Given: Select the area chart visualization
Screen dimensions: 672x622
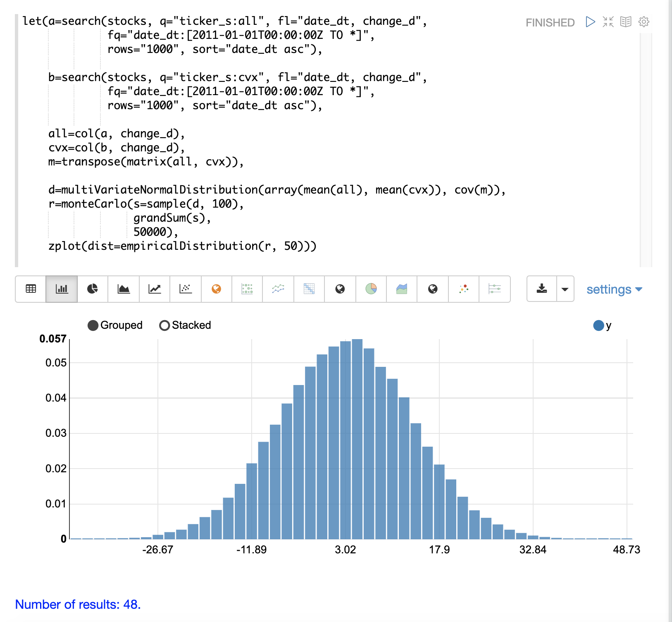Looking at the screenshot, I should coord(124,289).
